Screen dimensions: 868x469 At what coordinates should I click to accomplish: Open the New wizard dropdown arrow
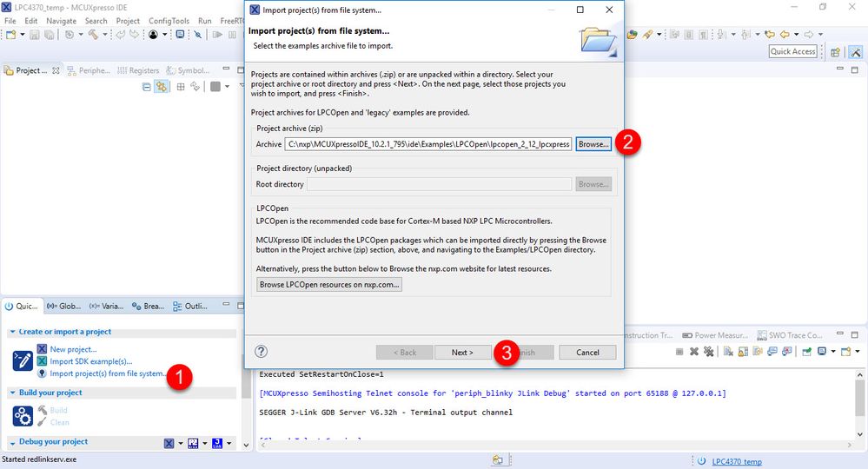23,34
